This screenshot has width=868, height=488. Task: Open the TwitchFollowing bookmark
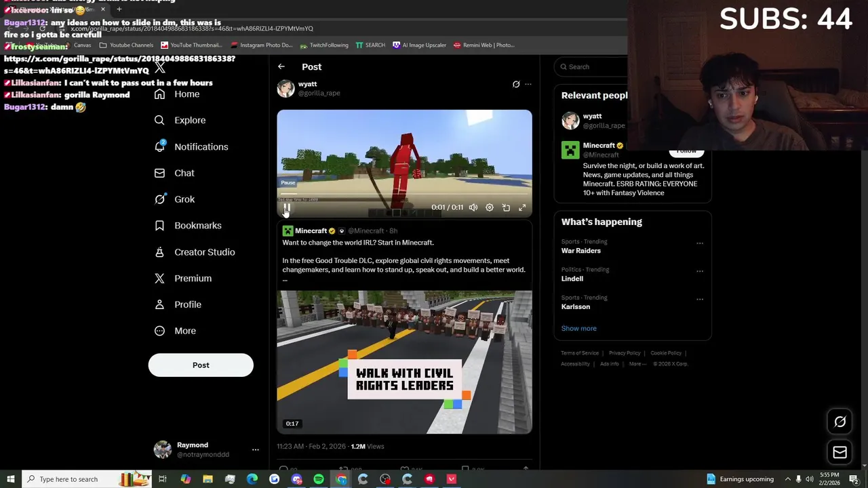pos(324,45)
